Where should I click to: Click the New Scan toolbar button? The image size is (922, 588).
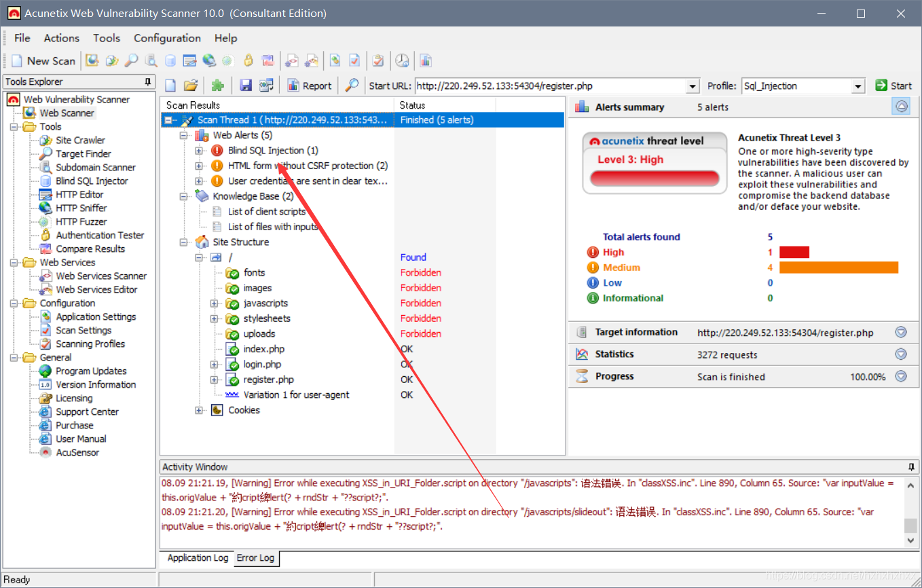coord(43,61)
